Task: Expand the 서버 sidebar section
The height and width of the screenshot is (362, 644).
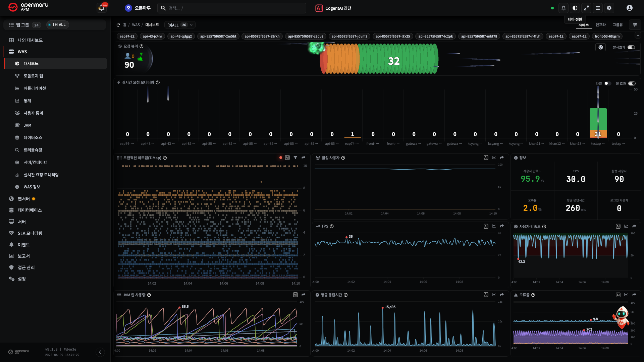Action: [22, 222]
